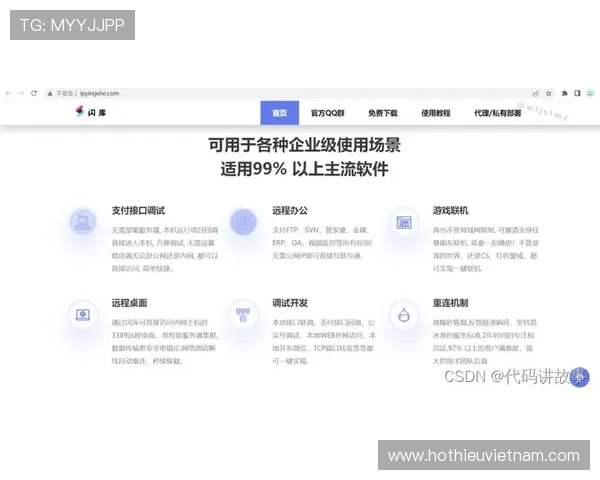Click the 调试开发 heading

[x=290, y=303]
